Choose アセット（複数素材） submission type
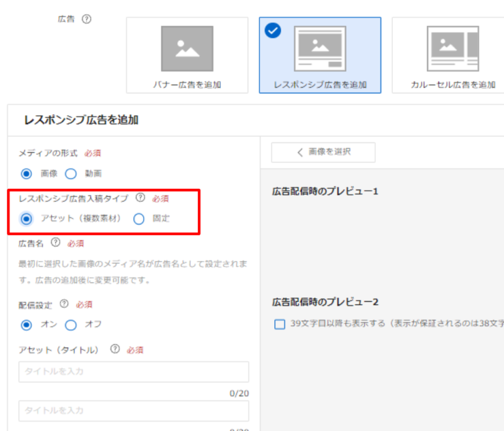Screen dimensions: 504x431 point(26,219)
